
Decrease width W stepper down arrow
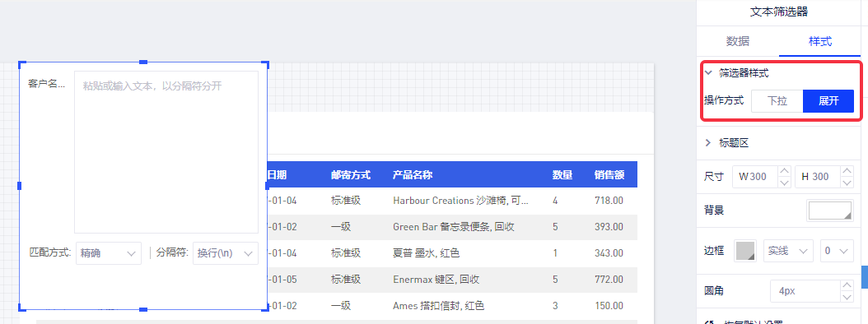click(x=784, y=183)
